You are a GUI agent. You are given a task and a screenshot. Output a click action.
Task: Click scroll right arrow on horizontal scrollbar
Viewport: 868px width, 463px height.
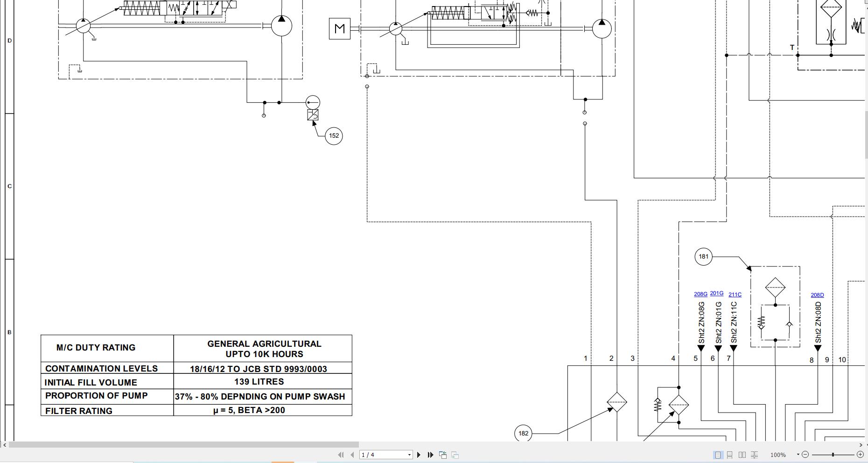(x=861, y=445)
